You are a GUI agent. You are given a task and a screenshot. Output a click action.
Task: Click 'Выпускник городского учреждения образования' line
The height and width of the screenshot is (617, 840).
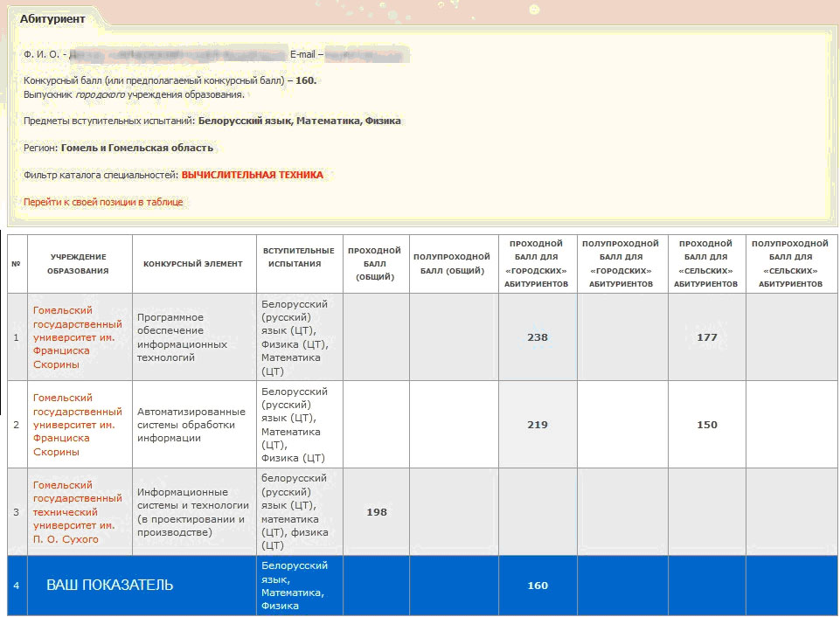(134, 94)
